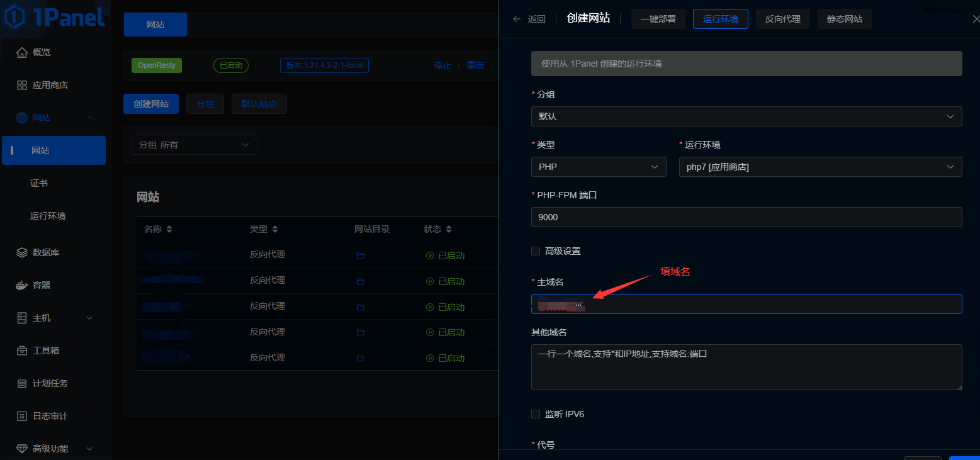Open the 分组 默认 dropdown

(x=746, y=116)
